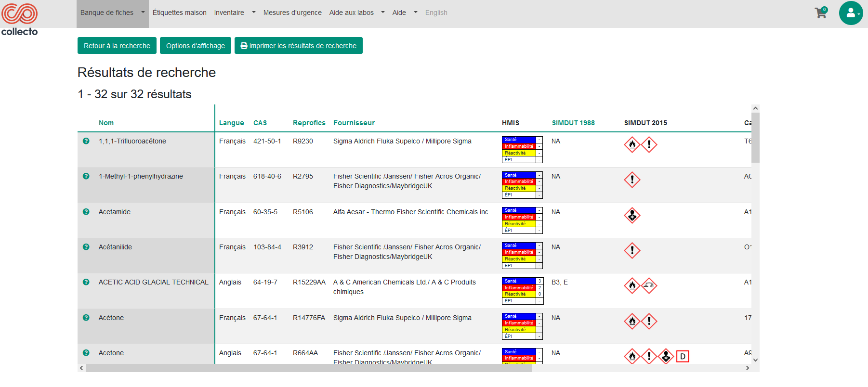Expand Banque de fiches dropdown arrow
The width and height of the screenshot is (868, 387).
click(143, 12)
